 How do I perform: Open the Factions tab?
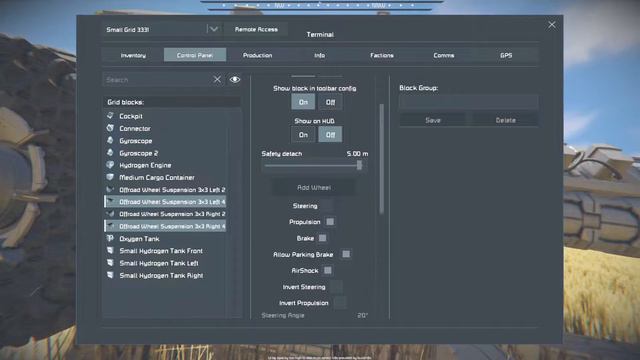(x=382, y=55)
